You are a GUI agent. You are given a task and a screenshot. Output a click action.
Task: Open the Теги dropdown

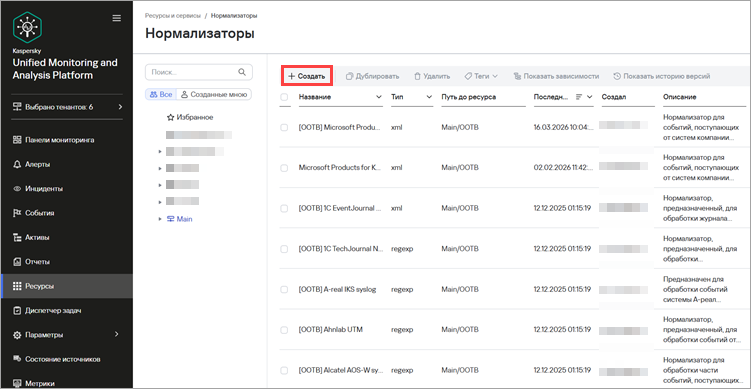point(481,76)
